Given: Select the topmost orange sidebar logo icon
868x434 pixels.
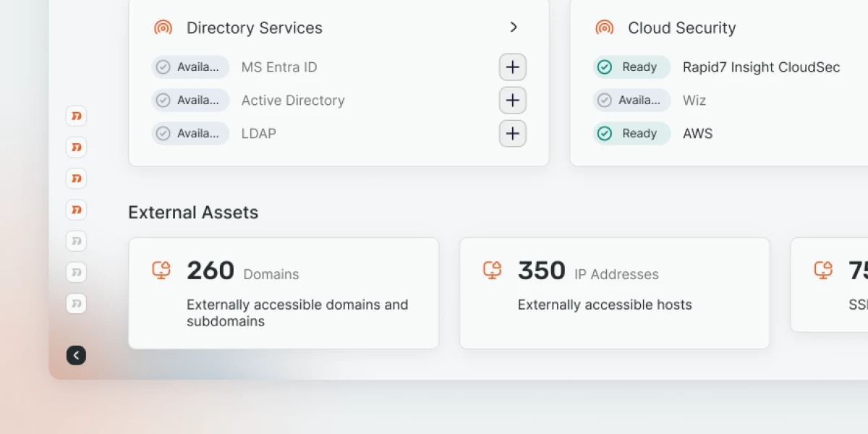Looking at the screenshot, I should click(76, 116).
